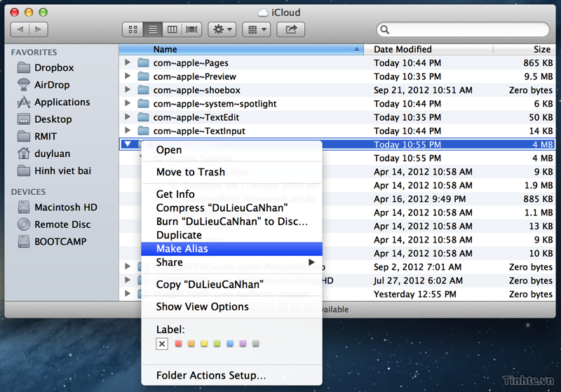This screenshot has width=561, height=392.
Task: Click the "Apr 16, 2012 9:49 PM" date cell
Action: click(419, 199)
